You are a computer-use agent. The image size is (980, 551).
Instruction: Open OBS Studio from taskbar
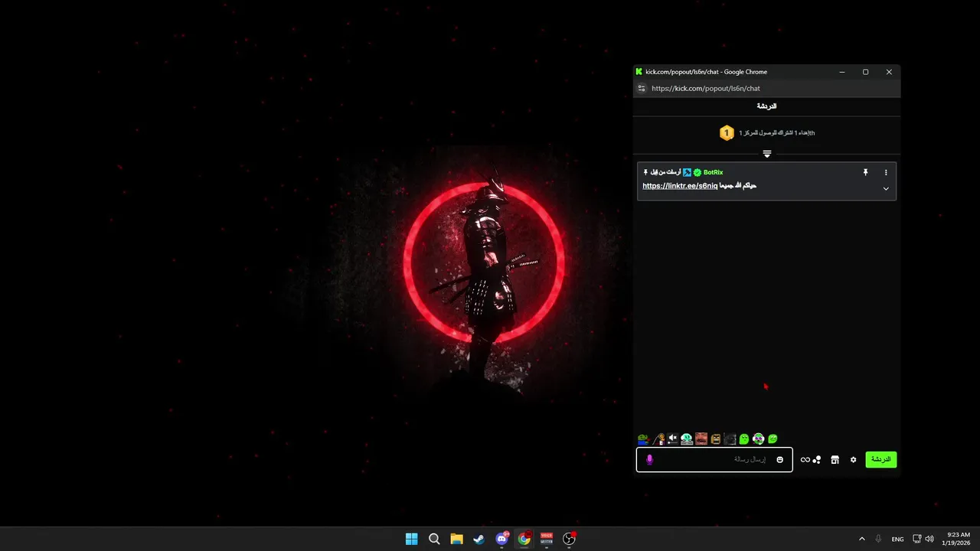click(x=569, y=539)
